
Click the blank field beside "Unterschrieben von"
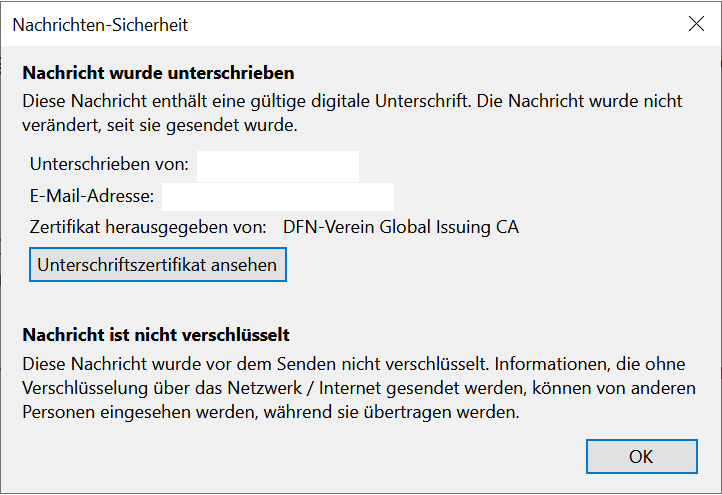point(277,166)
